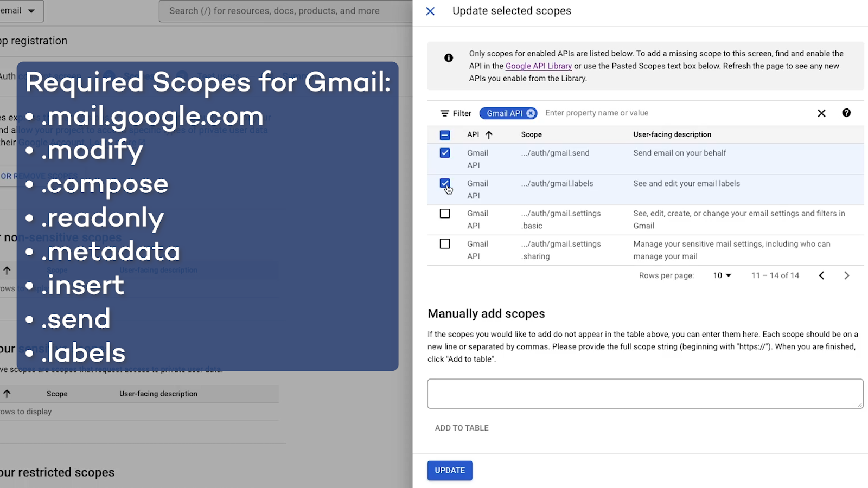Close the Update selected scopes panel
The height and width of the screenshot is (488, 868).
click(430, 11)
